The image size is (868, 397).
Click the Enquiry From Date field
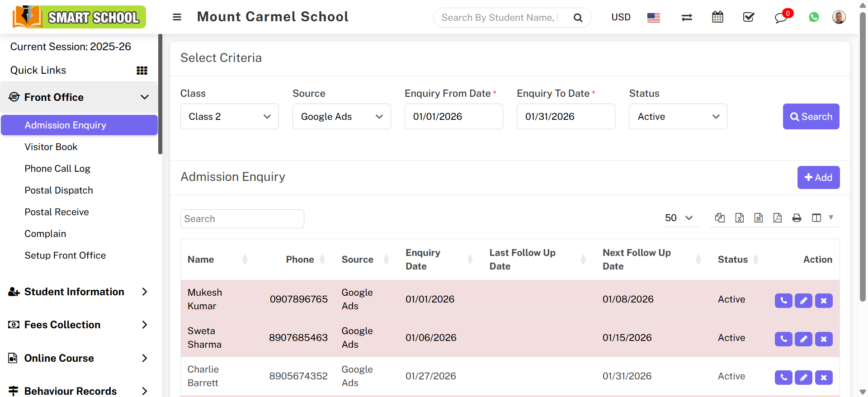[x=453, y=117]
